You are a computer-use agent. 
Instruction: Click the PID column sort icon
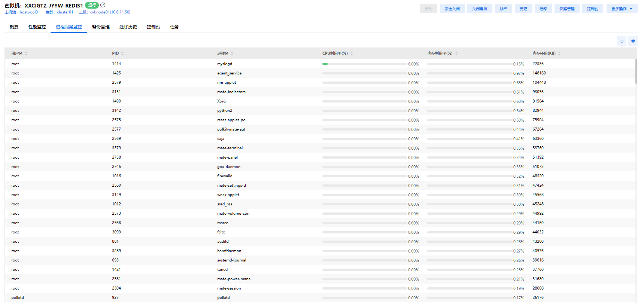tap(122, 53)
